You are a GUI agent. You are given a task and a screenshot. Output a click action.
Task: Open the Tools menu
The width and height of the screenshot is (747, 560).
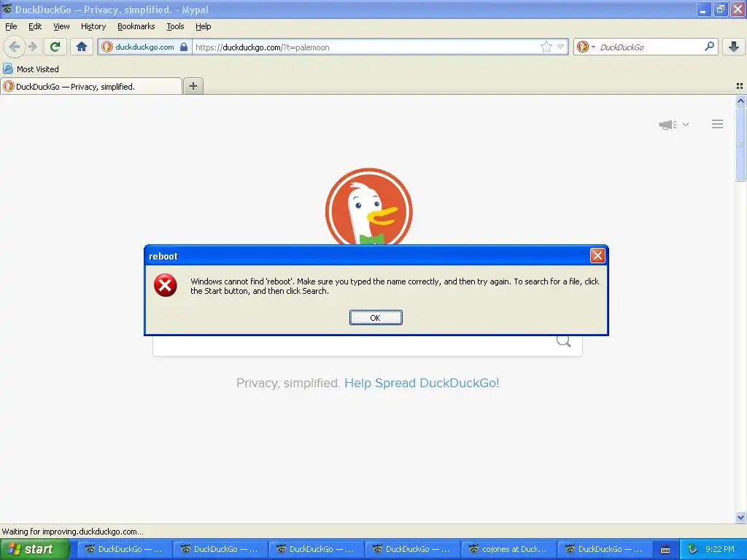click(x=175, y=26)
